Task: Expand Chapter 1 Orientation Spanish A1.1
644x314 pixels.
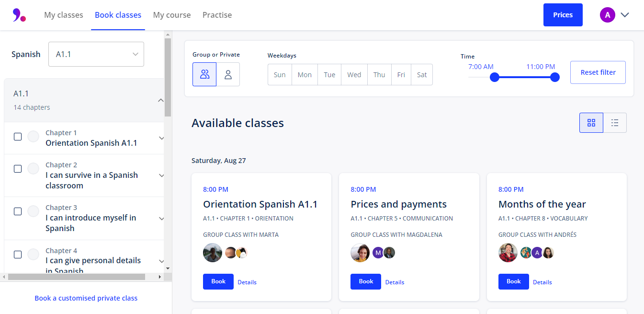Action: pos(161,138)
